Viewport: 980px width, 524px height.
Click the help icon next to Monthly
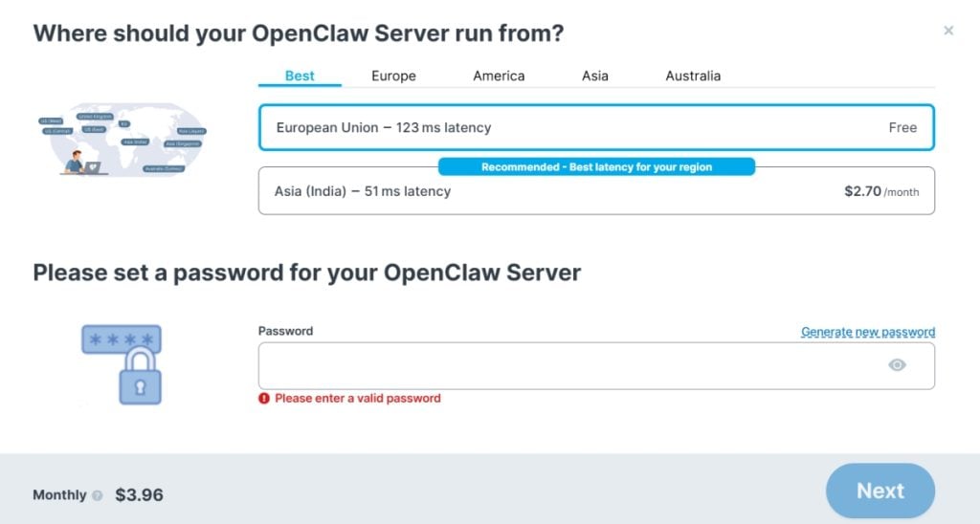coord(98,496)
